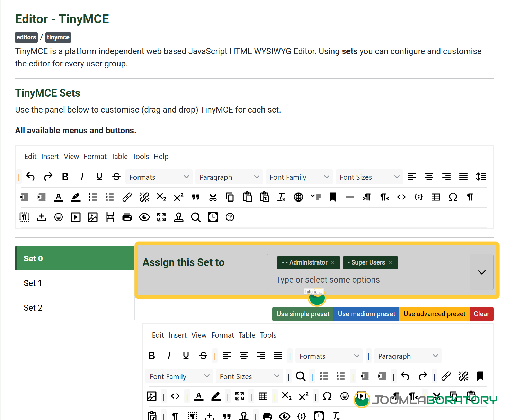Click Emoticon smiley in available buttons panel
507x420 pixels.
click(59, 217)
